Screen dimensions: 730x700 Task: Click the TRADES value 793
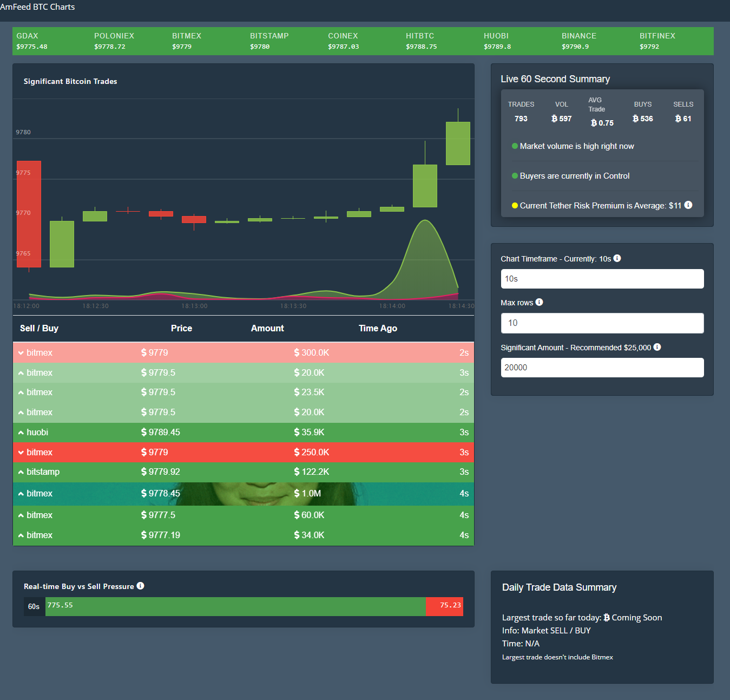pyautogui.click(x=521, y=119)
